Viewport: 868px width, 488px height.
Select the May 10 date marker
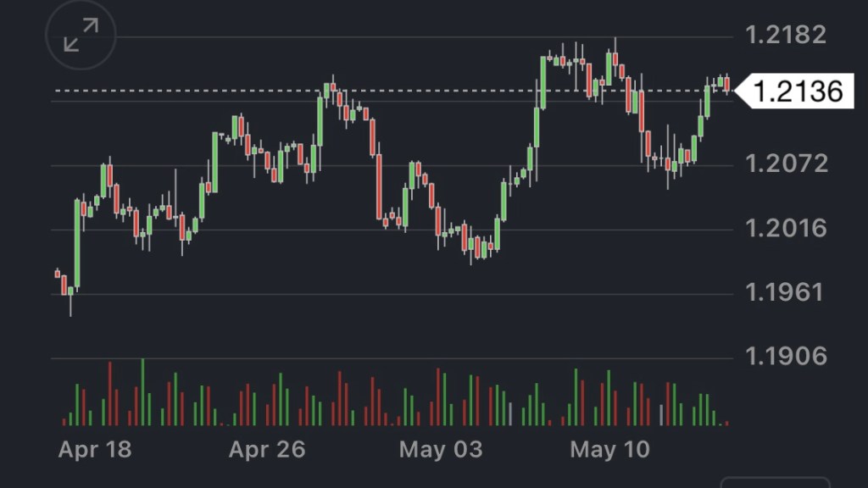[610, 449]
